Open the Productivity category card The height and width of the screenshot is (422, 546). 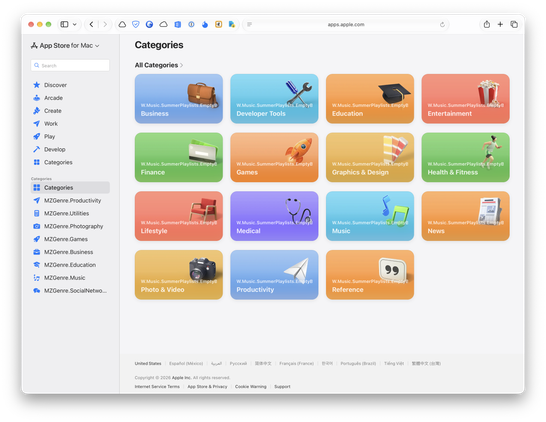[274, 275]
